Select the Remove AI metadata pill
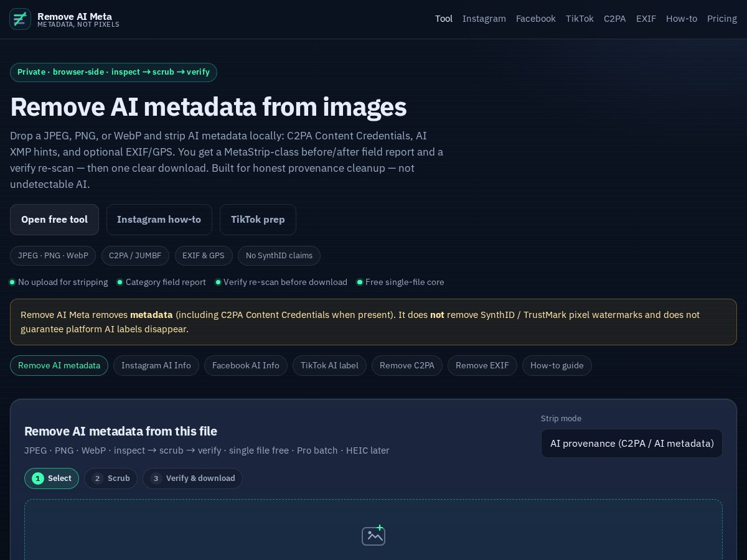747x560 pixels. click(59, 366)
